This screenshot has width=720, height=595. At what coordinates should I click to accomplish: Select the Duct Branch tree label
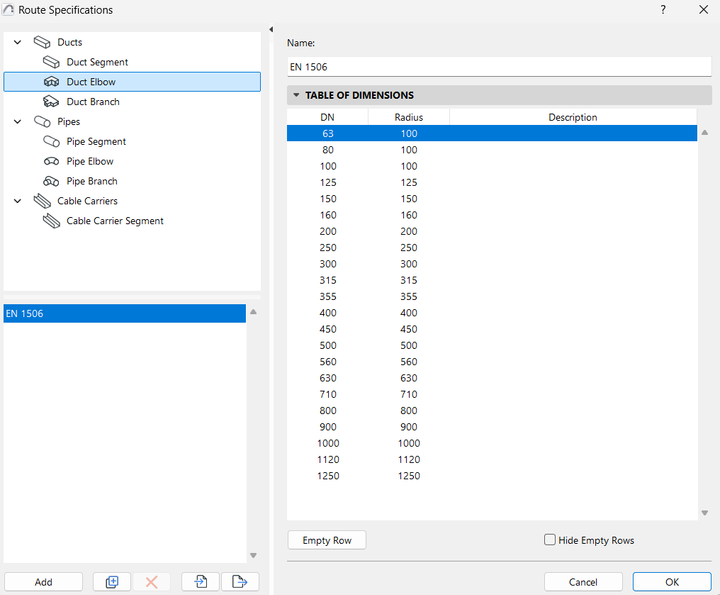pos(93,101)
